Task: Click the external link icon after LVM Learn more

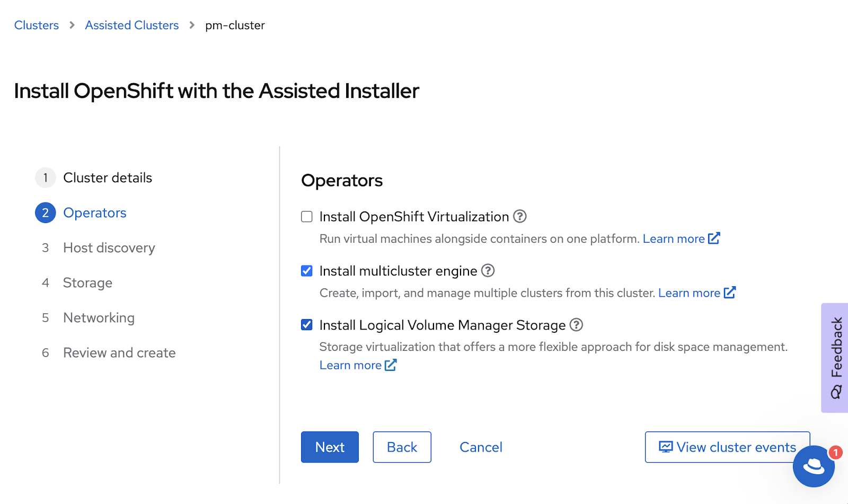Action: pyautogui.click(x=391, y=365)
